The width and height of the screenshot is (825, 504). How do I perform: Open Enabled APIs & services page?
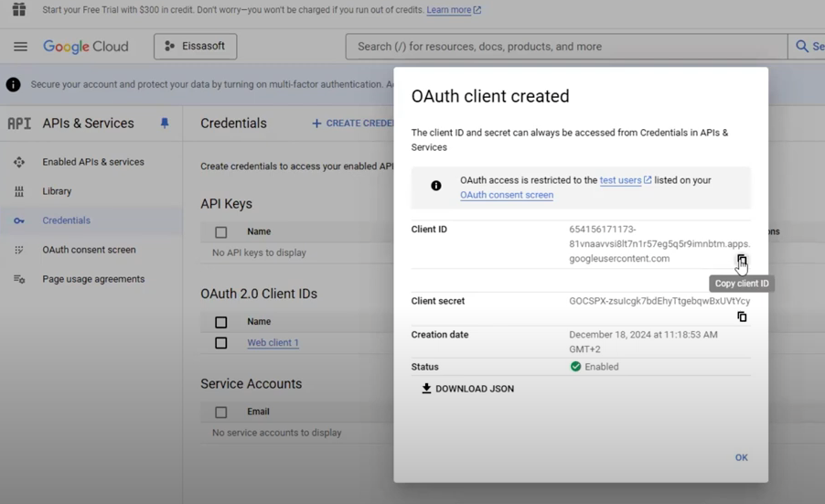tap(93, 162)
